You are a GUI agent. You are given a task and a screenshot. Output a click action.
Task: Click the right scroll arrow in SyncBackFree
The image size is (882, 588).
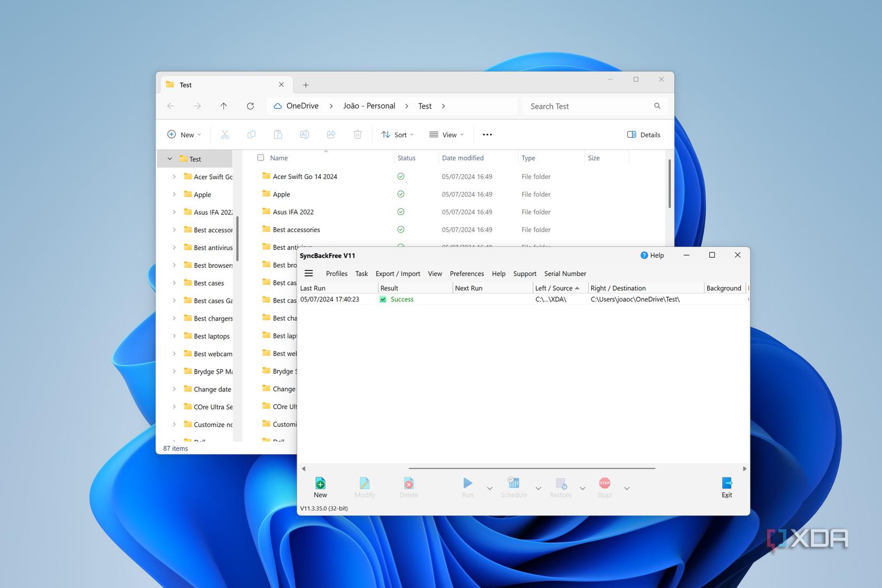coord(745,468)
